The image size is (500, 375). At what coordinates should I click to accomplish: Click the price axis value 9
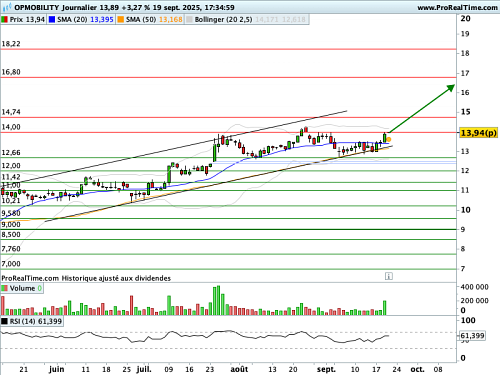click(463, 229)
